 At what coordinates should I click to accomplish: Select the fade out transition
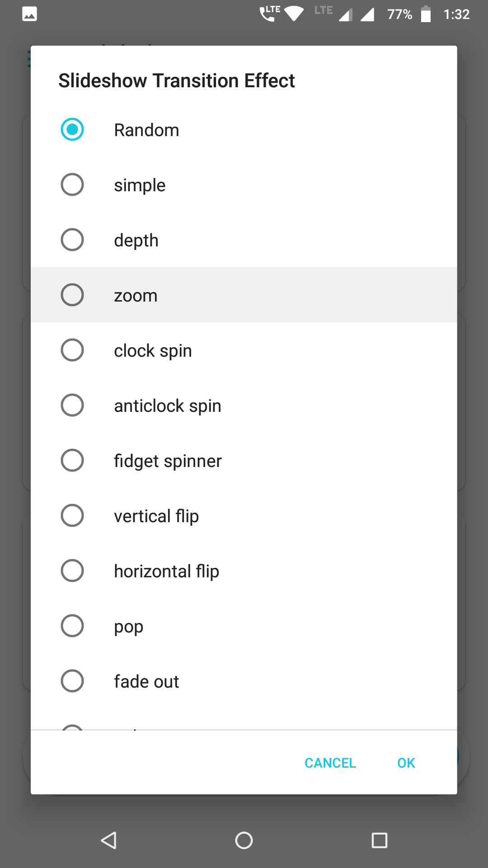click(244, 681)
